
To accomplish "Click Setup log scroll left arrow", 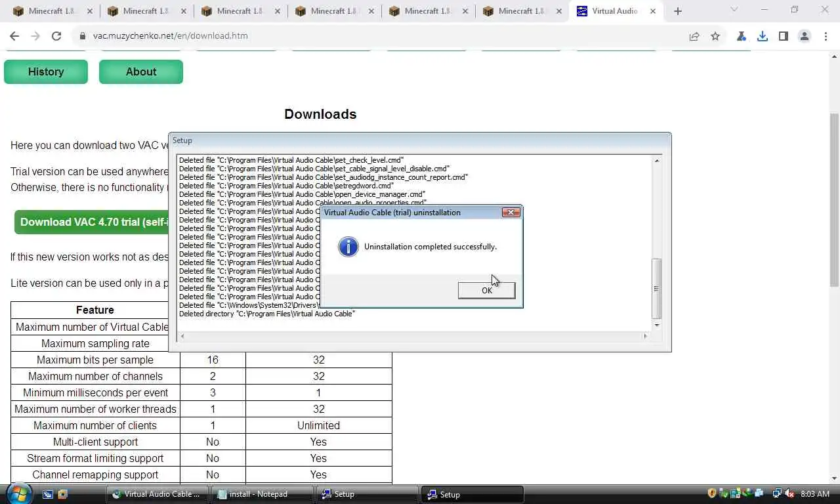I will pos(182,336).
